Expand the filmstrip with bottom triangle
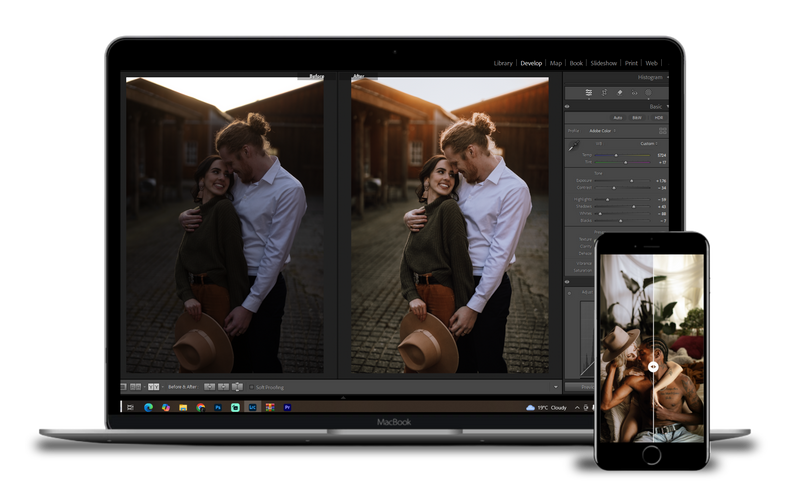Screen dimensions: 800x500 (343, 397)
